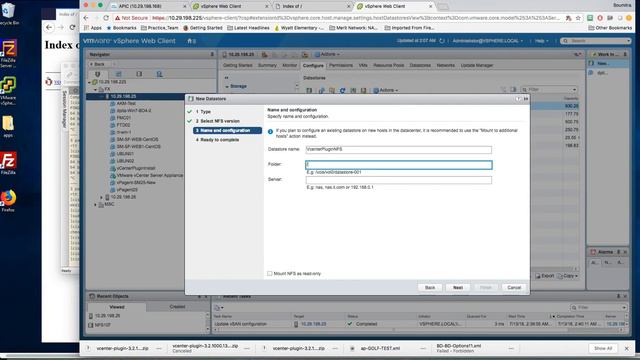Switch to Viewed tab in Recent Objects
The image size is (640, 360).
[117, 307]
